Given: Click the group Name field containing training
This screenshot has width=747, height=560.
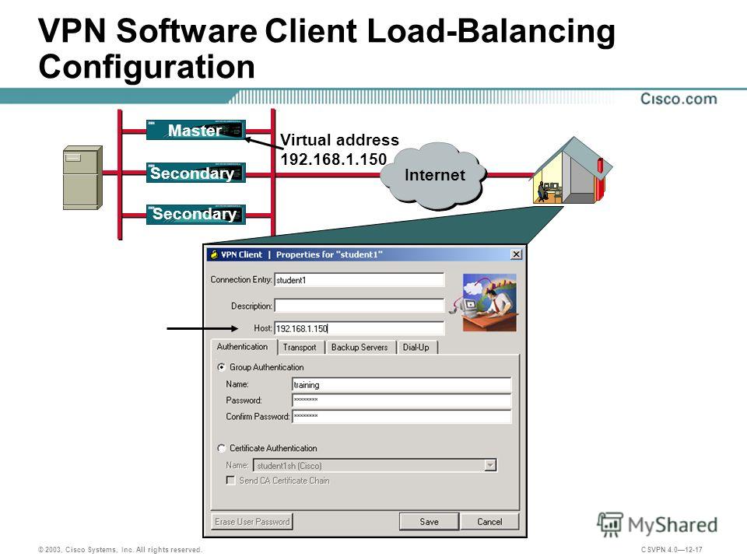Looking at the screenshot, I should [x=402, y=385].
